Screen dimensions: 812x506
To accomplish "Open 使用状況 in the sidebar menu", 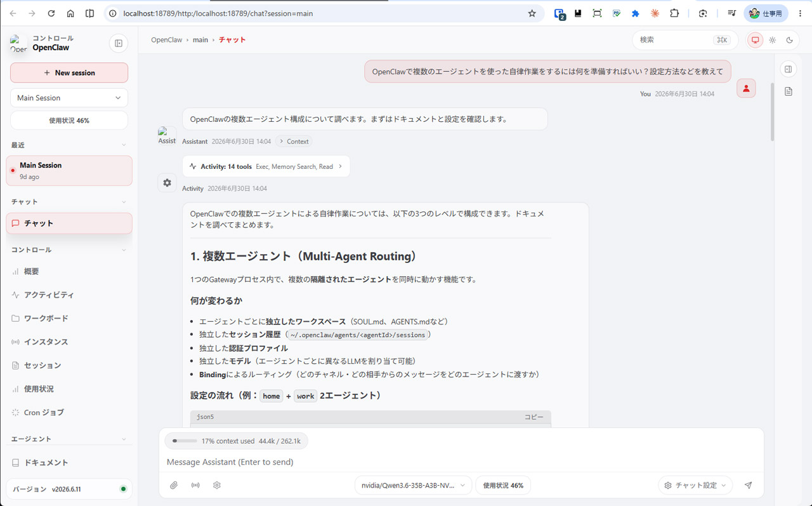I will tap(69, 389).
